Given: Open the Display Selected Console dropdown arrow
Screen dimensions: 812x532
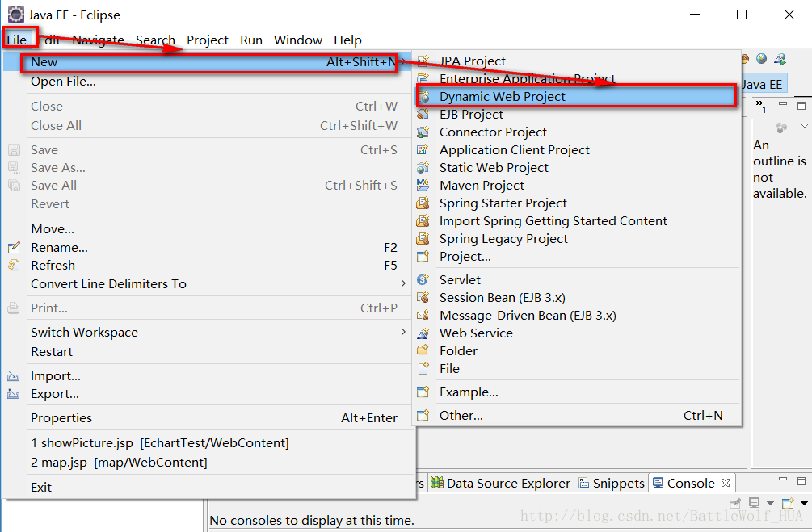Looking at the screenshot, I should tap(770, 503).
